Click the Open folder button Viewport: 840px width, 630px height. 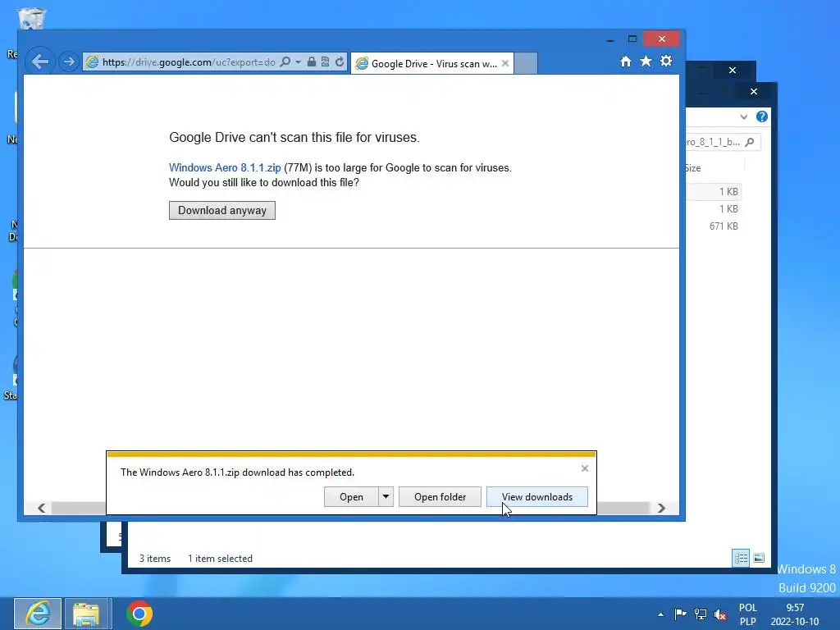(440, 497)
